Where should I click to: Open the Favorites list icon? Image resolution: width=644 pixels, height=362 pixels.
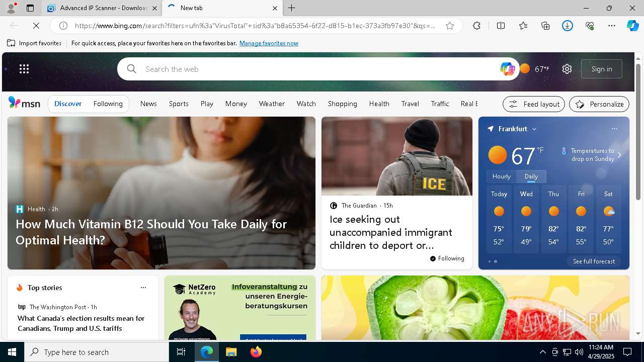523,26
